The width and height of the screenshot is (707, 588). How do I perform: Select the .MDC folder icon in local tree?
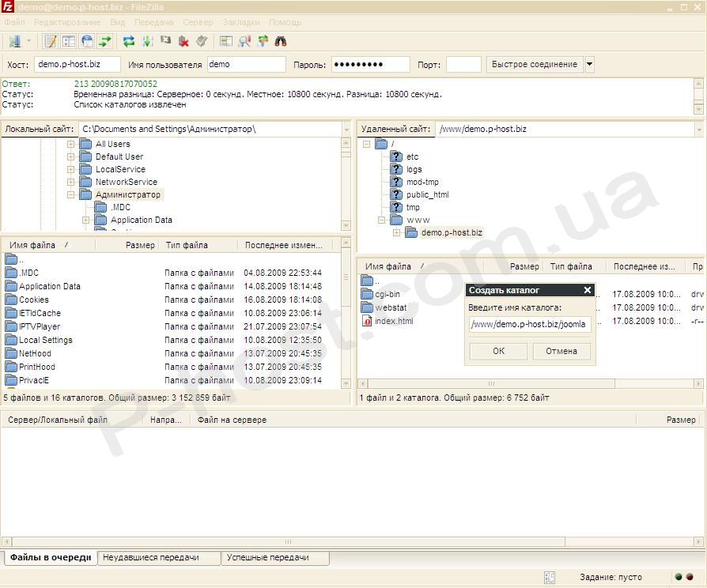tap(100, 207)
